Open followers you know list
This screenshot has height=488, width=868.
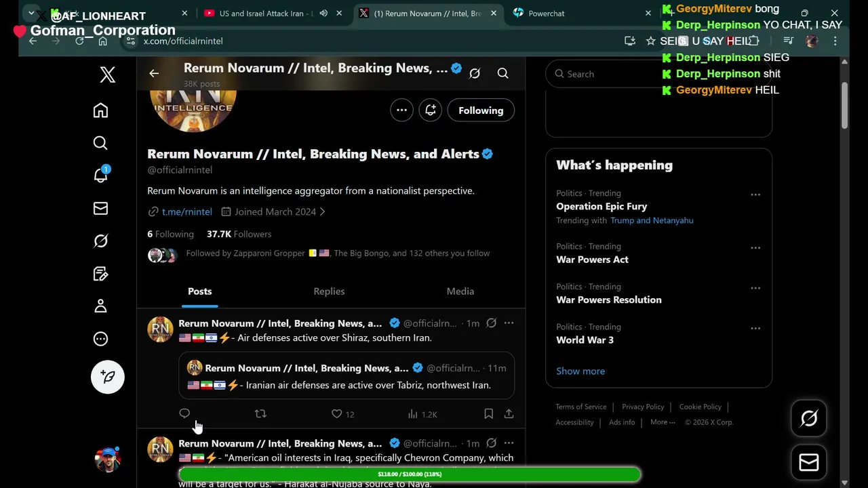[x=319, y=253]
